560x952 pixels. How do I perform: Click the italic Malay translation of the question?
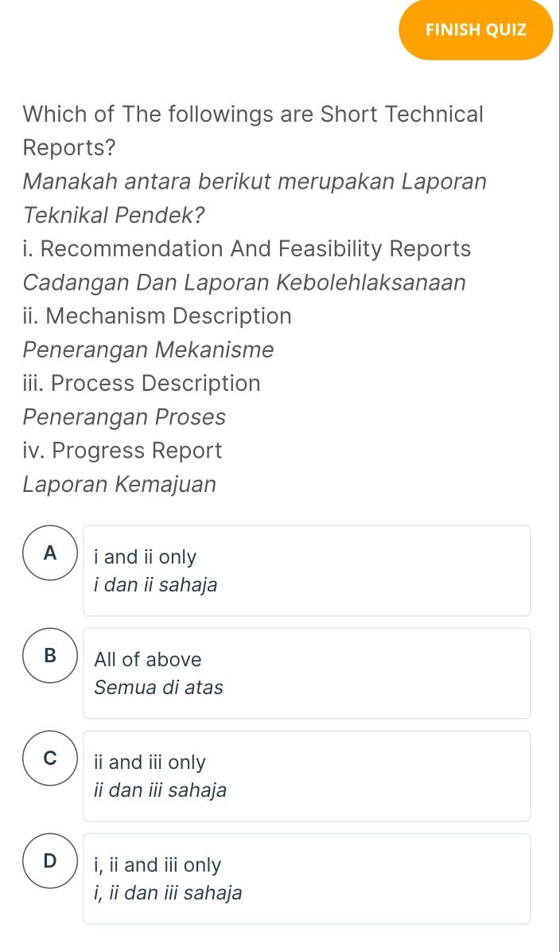point(255,181)
